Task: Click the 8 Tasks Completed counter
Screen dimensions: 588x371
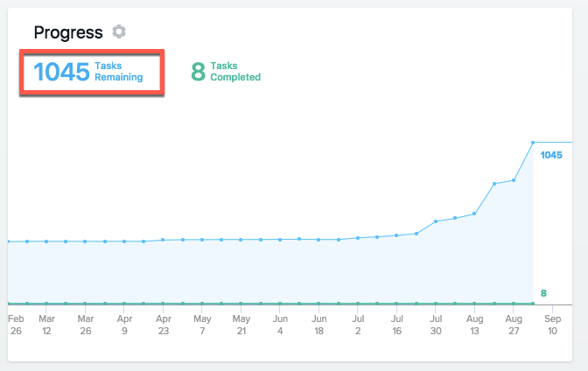Action: [226, 71]
